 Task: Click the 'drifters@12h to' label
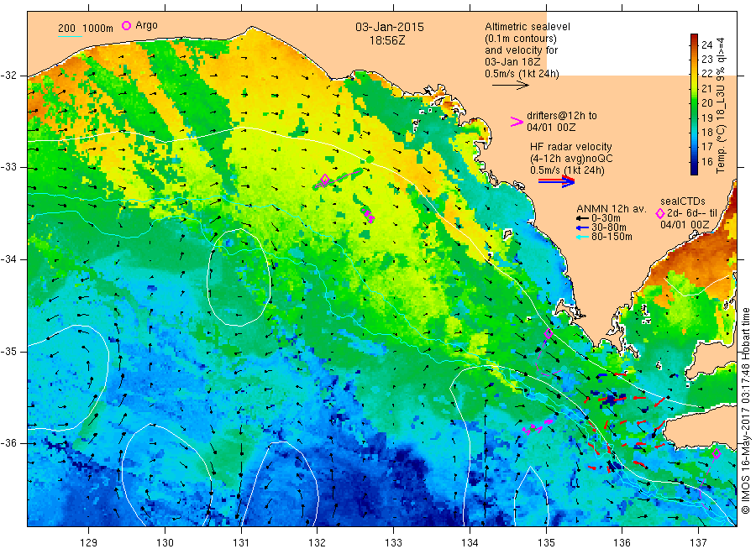(x=562, y=116)
